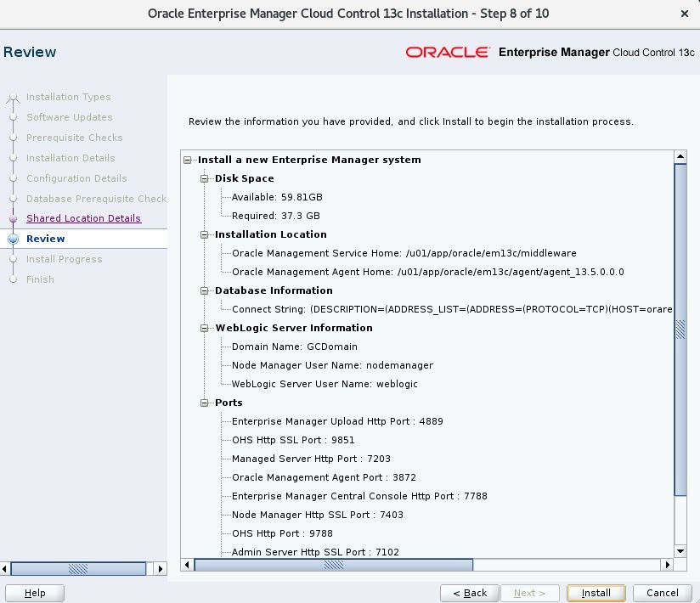Cancel the installation wizard
700x603 pixels.
tap(662, 593)
